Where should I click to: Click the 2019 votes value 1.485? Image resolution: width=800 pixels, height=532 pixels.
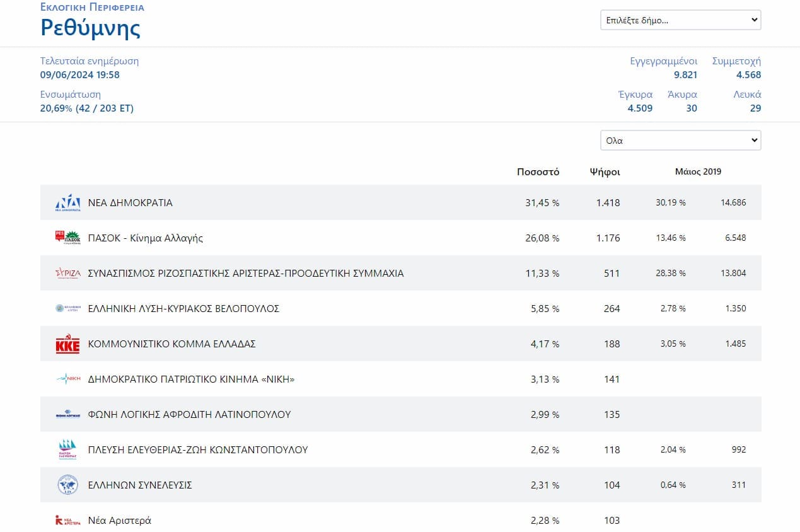tap(735, 344)
